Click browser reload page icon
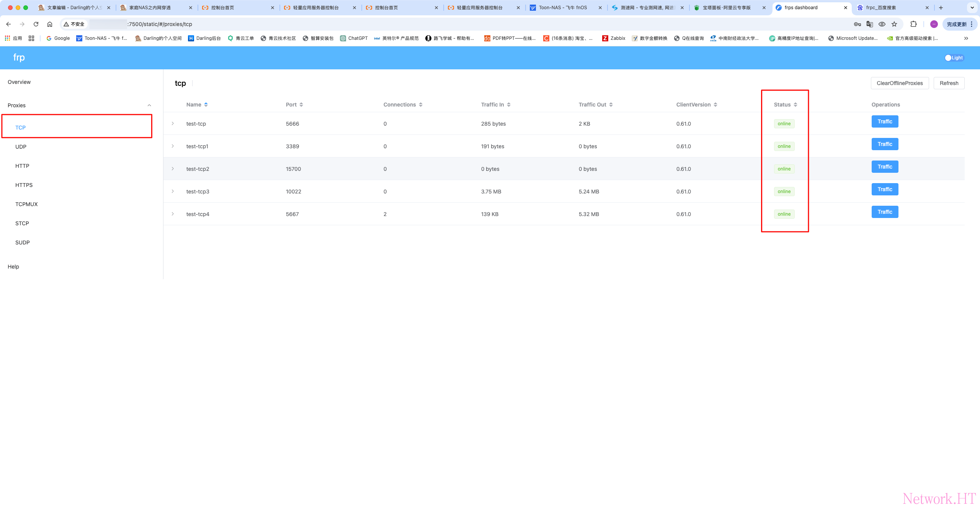 pos(36,24)
